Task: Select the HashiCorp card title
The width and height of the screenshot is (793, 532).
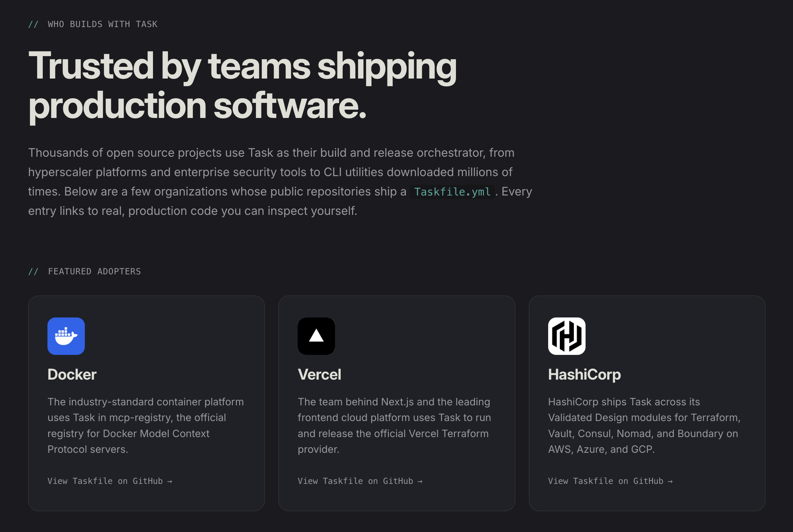Action: (x=585, y=375)
